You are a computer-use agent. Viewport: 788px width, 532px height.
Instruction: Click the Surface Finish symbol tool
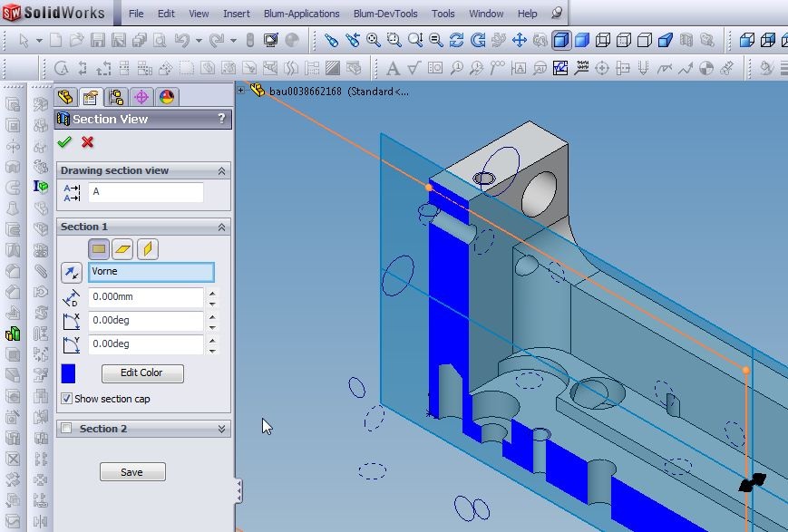(x=414, y=68)
